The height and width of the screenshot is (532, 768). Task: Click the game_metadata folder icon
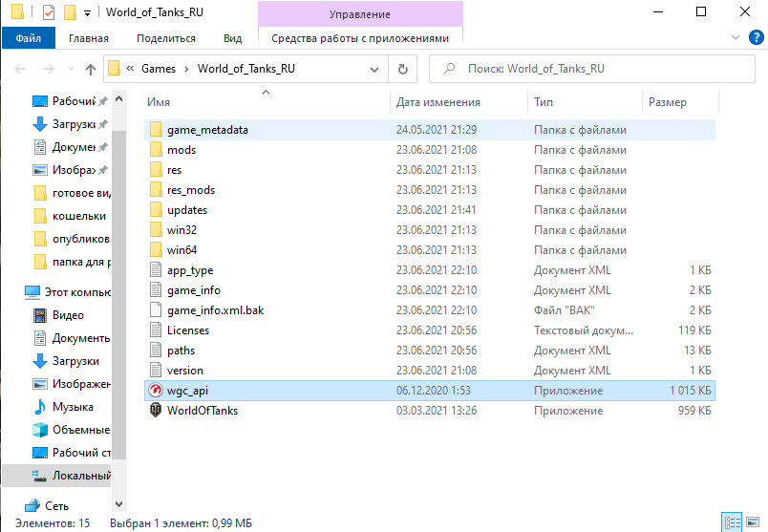point(156,130)
